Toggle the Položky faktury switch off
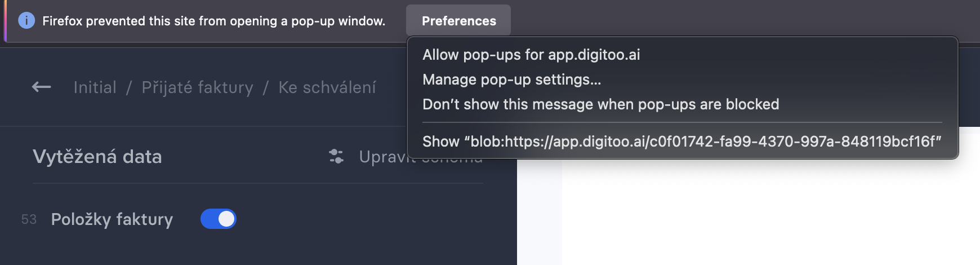 tap(219, 219)
